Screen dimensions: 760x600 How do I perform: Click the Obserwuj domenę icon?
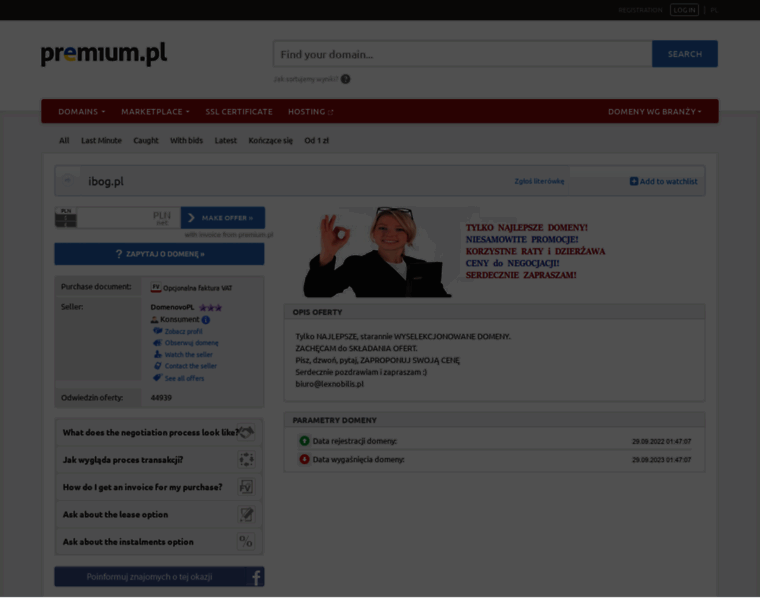[158, 343]
